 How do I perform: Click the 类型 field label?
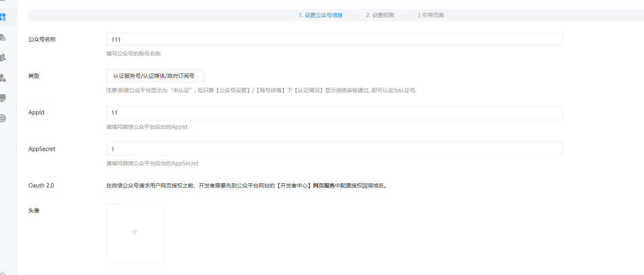[x=34, y=76]
